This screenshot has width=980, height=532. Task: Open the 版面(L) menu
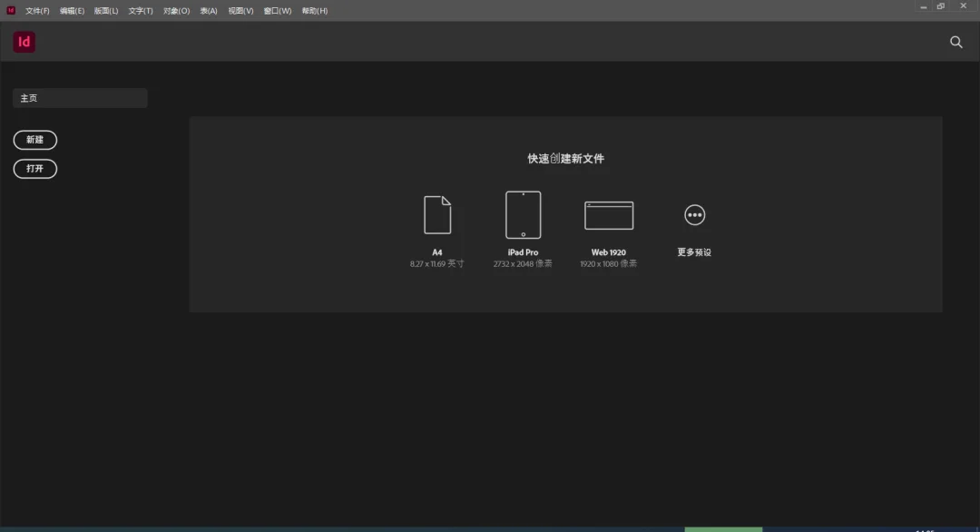106,11
